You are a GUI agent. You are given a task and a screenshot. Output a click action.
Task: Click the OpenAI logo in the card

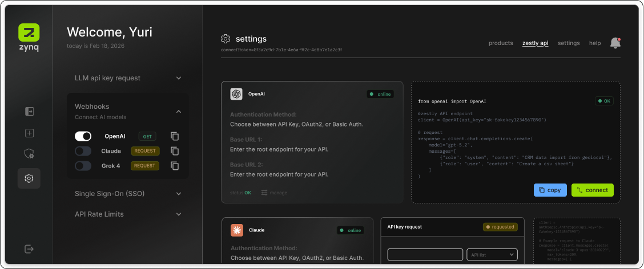(x=236, y=94)
